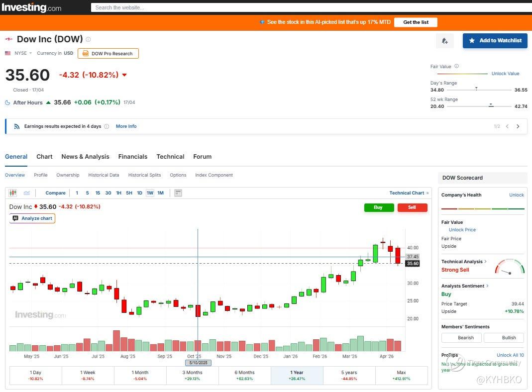Select the 5H interval
The image size is (532, 392).
[x=129, y=193]
